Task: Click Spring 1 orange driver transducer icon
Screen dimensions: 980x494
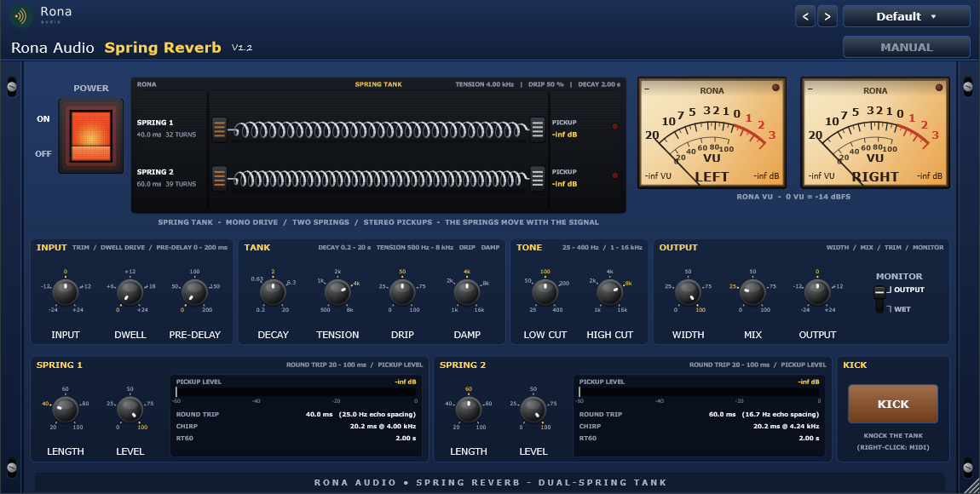Action: point(219,129)
